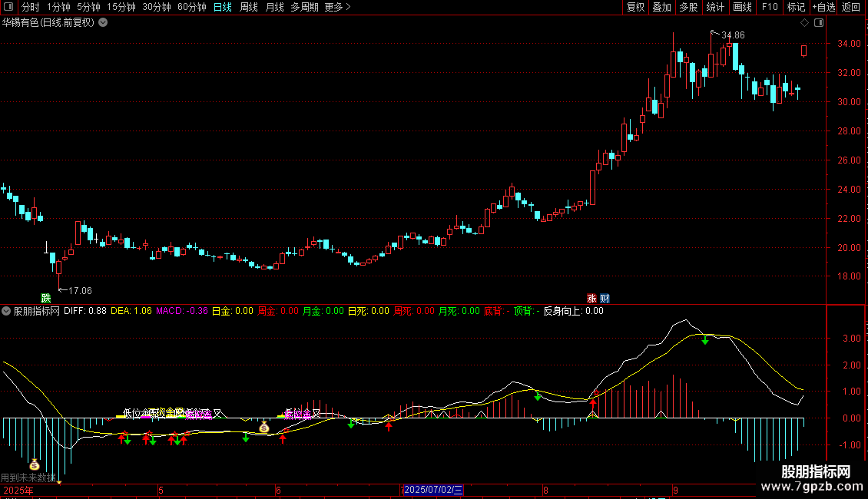This screenshot has width=868, height=499.
Task: Click the 2025/07/02/三 date marker
Action: point(432,490)
